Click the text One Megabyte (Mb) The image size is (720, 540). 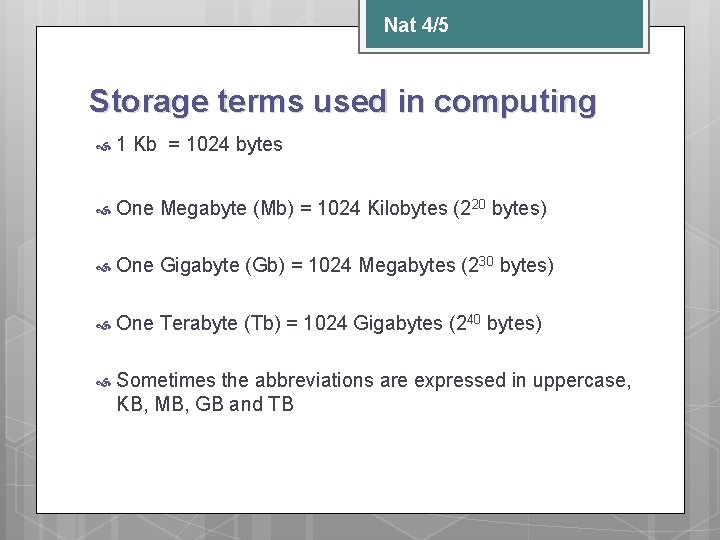click(x=205, y=208)
